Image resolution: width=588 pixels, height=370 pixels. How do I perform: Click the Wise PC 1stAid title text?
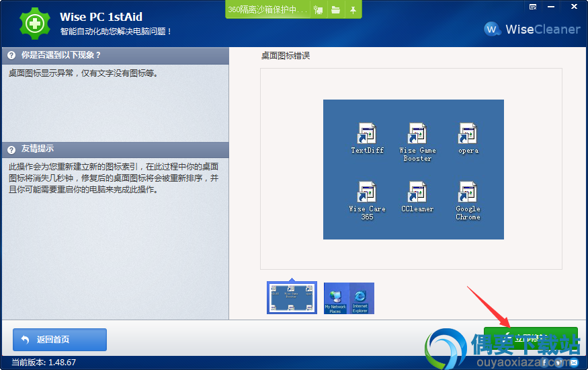pyautogui.click(x=101, y=17)
